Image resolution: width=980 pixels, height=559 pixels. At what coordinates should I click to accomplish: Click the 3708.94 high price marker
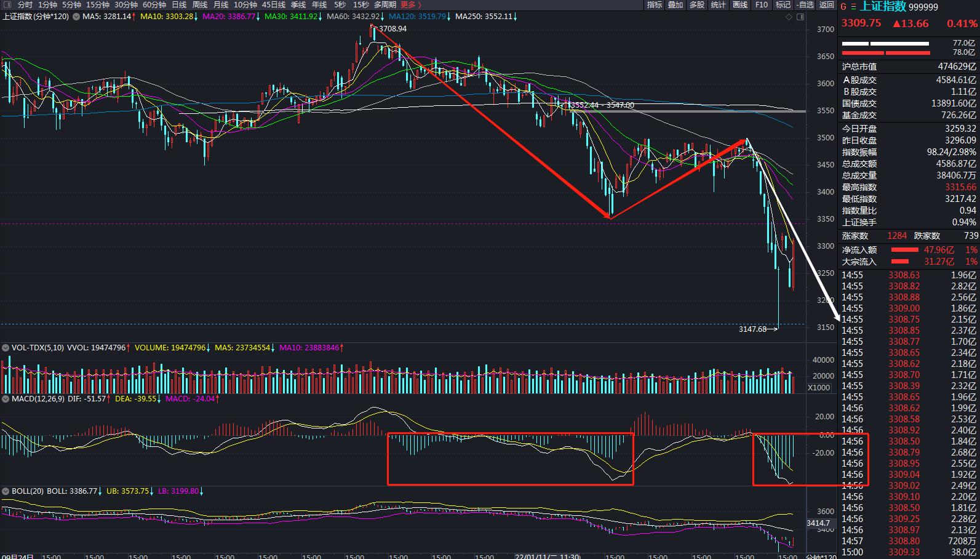click(x=392, y=29)
